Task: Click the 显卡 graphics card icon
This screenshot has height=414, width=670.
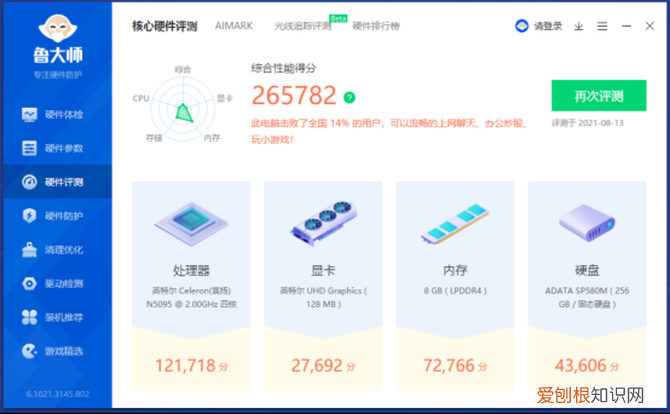Action: tap(323, 223)
